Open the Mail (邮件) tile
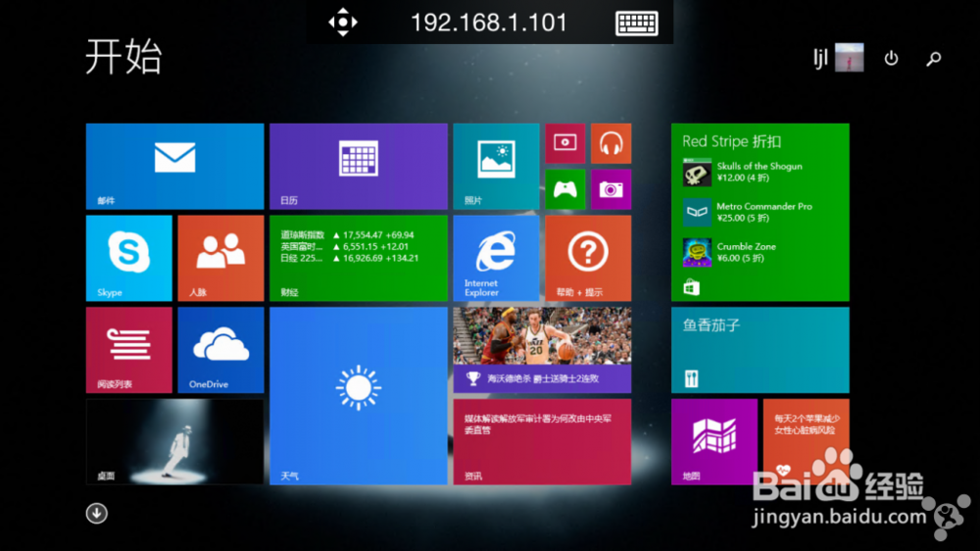This screenshot has width=980, height=551. coord(175,167)
